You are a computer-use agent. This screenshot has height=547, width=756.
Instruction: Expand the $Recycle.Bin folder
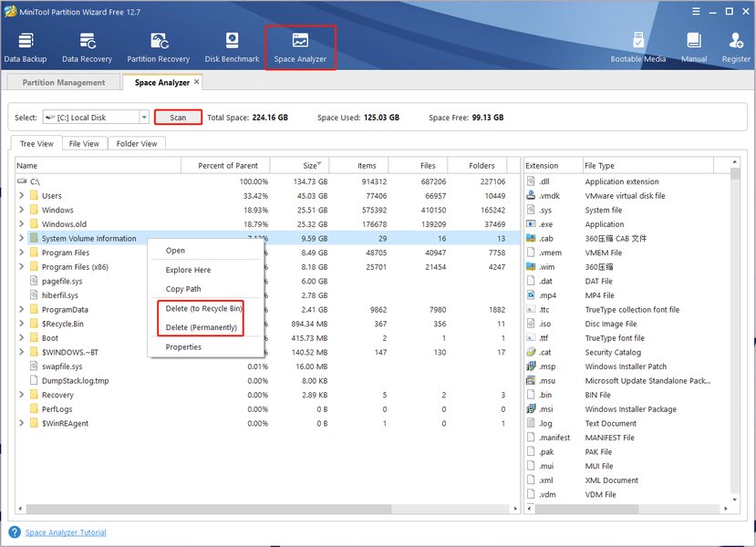coord(21,324)
